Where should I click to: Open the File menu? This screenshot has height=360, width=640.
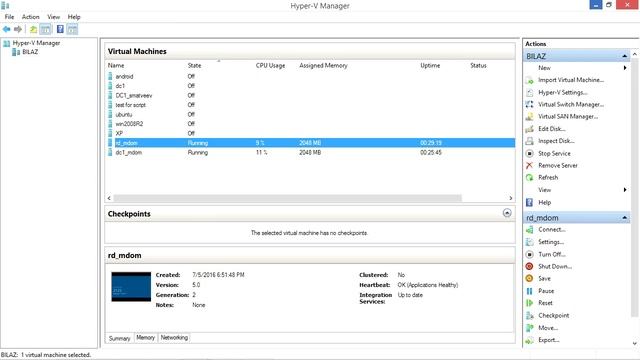9,17
